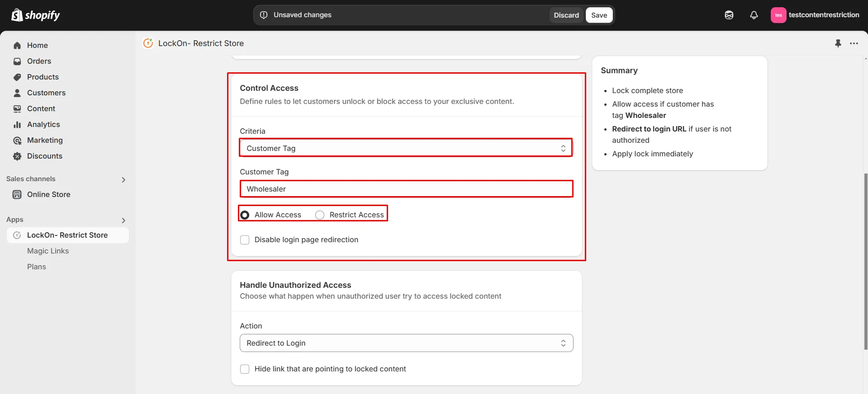Click the Marketing target icon
The image size is (868, 394).
17,141
